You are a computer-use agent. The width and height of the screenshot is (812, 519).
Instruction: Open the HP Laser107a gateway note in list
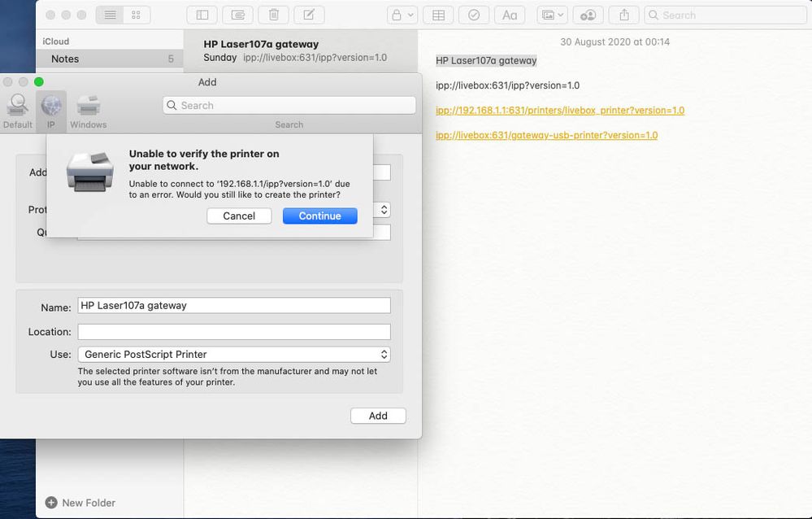coord(301,50)
